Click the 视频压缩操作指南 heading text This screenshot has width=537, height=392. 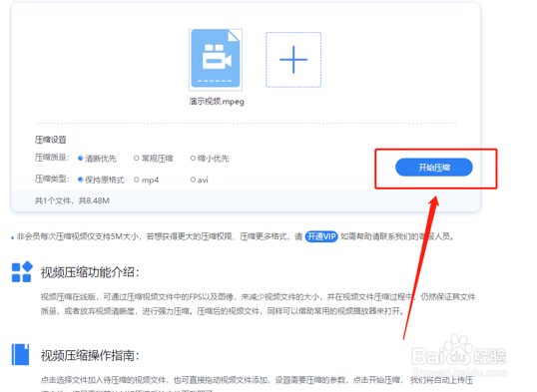(x=90, y=355)
